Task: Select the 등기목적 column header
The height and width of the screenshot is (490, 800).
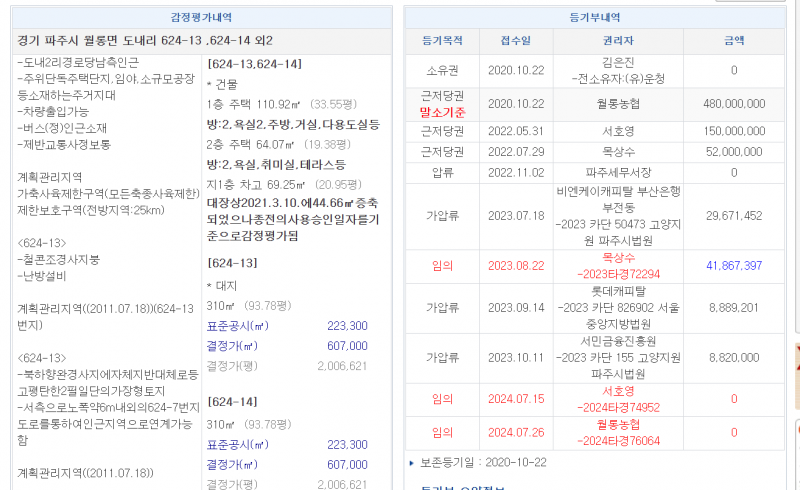Action: coord(442,41)
